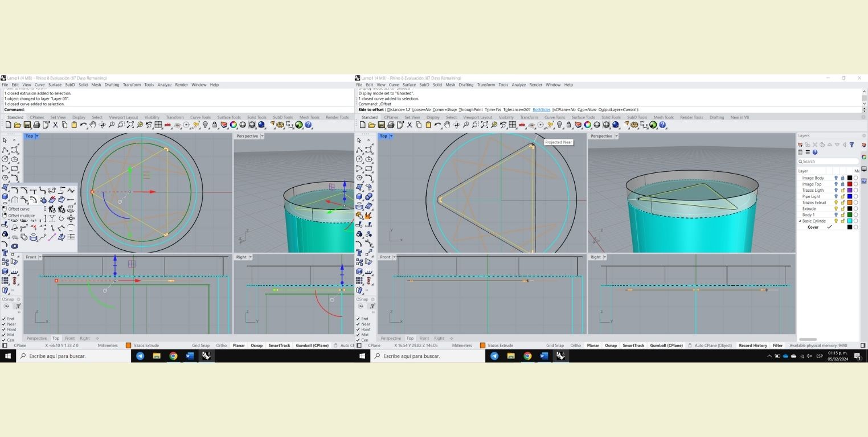Click the Layers panel search field
Viewport: 868px width, 437px height.
click(828, 162)
